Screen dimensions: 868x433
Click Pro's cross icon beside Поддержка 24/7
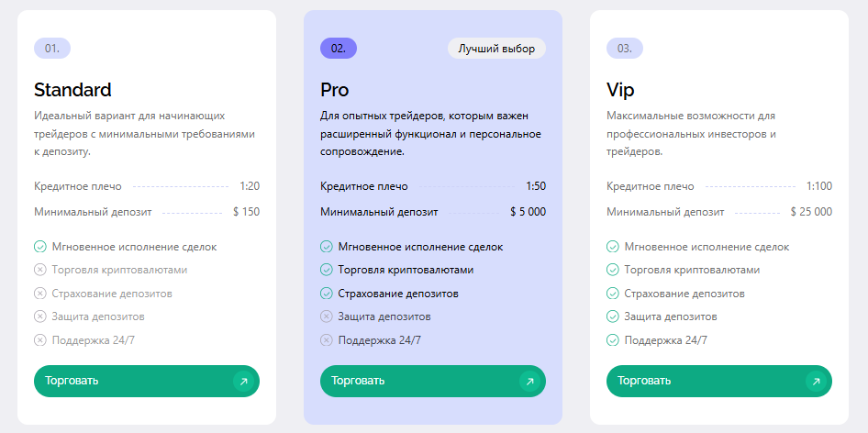coord(327,340)
